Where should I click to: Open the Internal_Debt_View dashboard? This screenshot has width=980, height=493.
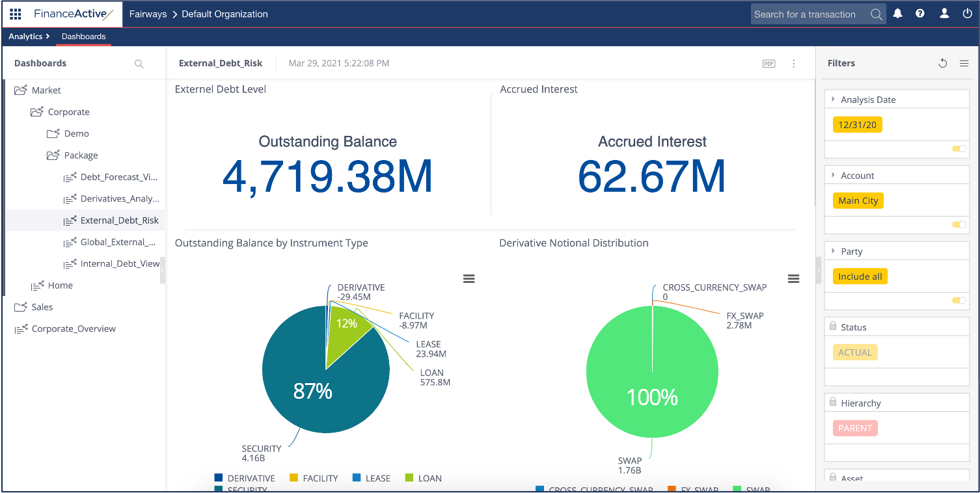pyautogui.click(x=119, y=263)
